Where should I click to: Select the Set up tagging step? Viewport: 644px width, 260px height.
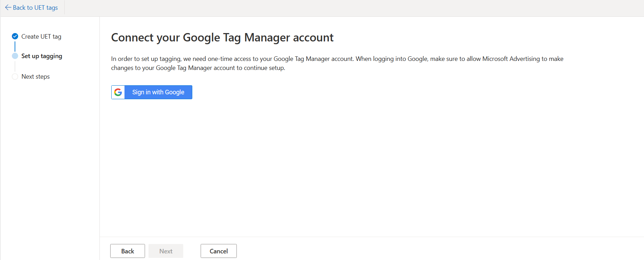[x=42, y=56]
